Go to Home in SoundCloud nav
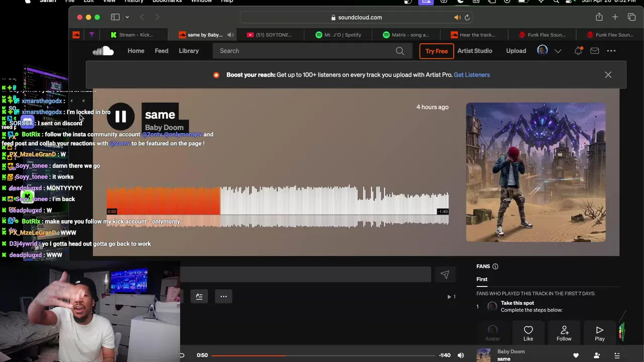Screen dimensions: 644x362 pyautogui.click(x=136, y=51)
